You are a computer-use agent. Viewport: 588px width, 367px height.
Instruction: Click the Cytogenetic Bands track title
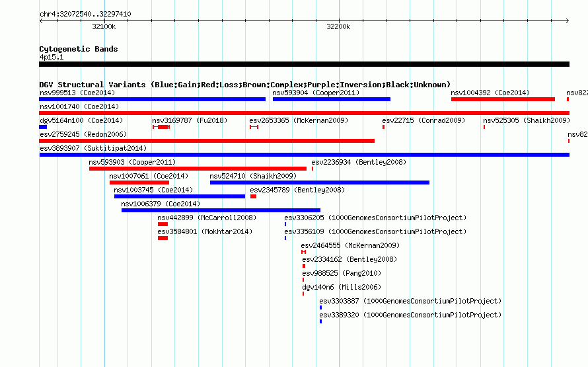tap(79, 49)
